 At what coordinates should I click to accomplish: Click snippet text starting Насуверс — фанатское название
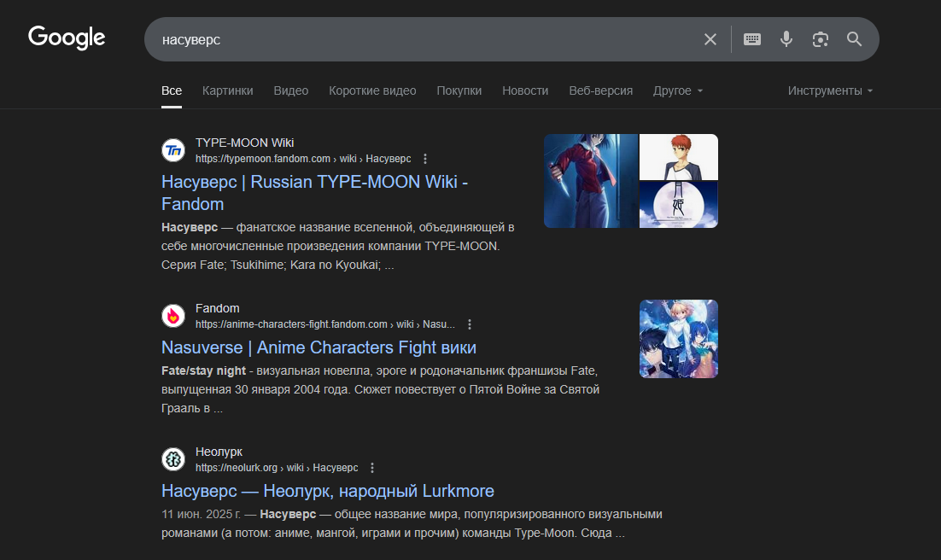(x=338, y=246)
